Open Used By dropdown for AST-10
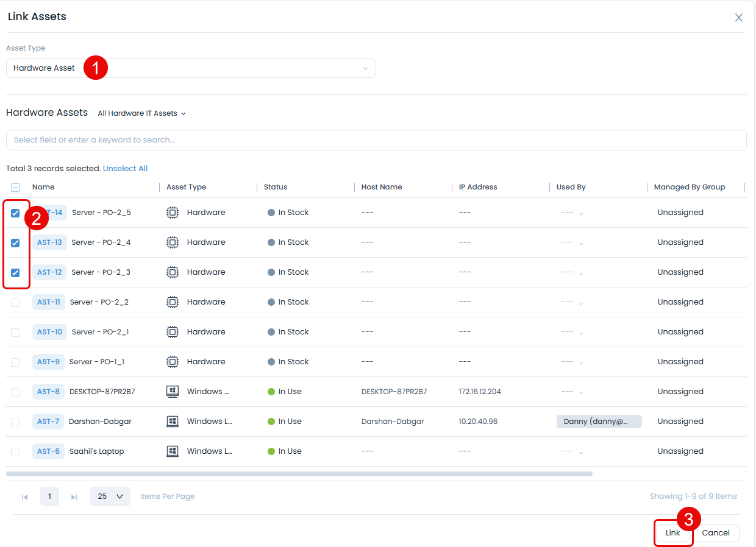Image resolution: width=756 pixels, height=547 pixels. click(572, 333)
